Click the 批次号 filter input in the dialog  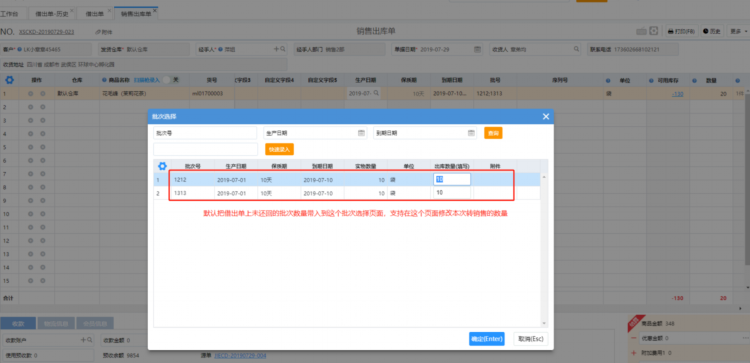click(x=205, y=133)
